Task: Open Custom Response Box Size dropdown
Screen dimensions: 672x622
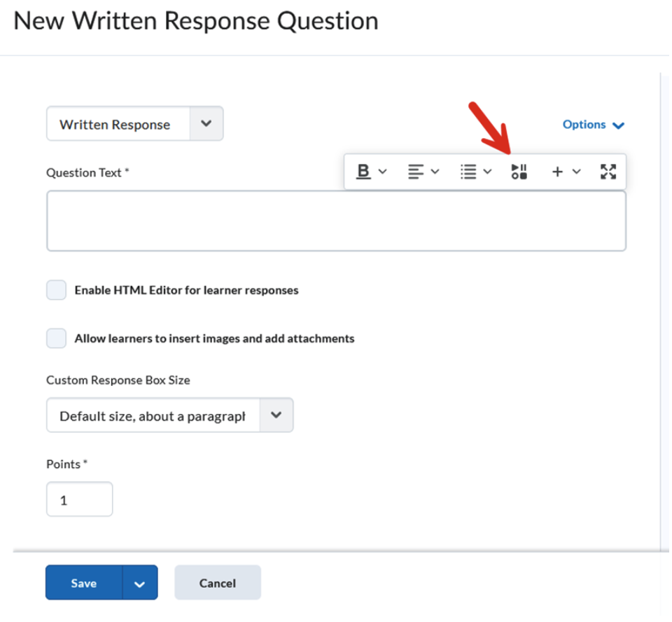Action: (169, 415)
